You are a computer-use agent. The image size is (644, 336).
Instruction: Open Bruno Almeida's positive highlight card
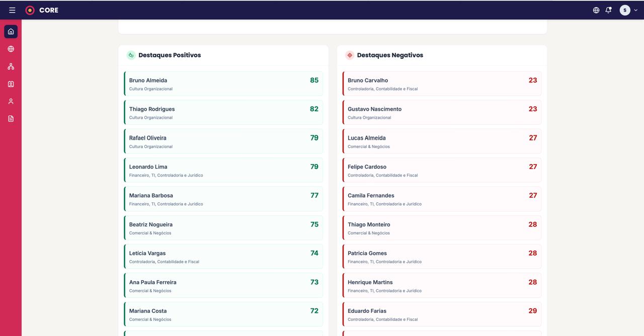[x=223, y=83]
